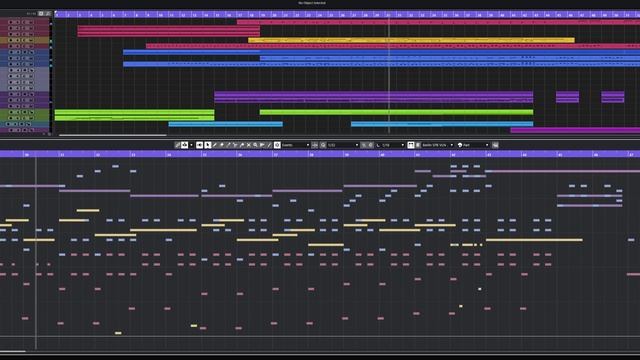Open the 1/16 length quantize dropdown
This screenshot has height=360, width=640.
click(x=393, y=145)
